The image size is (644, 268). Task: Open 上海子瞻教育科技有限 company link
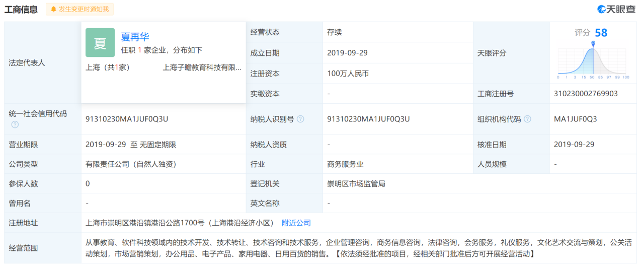pos(202,67)
